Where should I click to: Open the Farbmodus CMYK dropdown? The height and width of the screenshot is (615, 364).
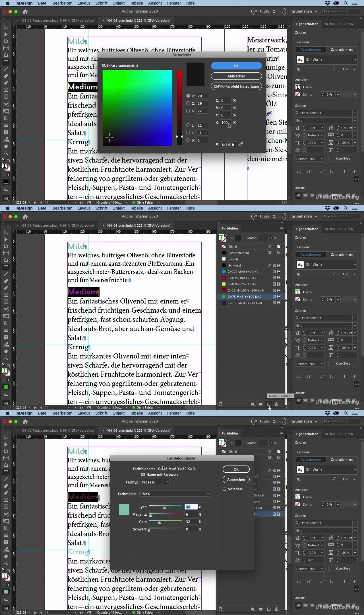(175, 494)
